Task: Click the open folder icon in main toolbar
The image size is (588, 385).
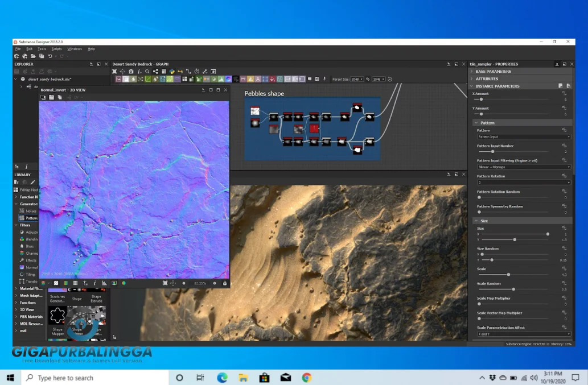Action: coord(33,56)
